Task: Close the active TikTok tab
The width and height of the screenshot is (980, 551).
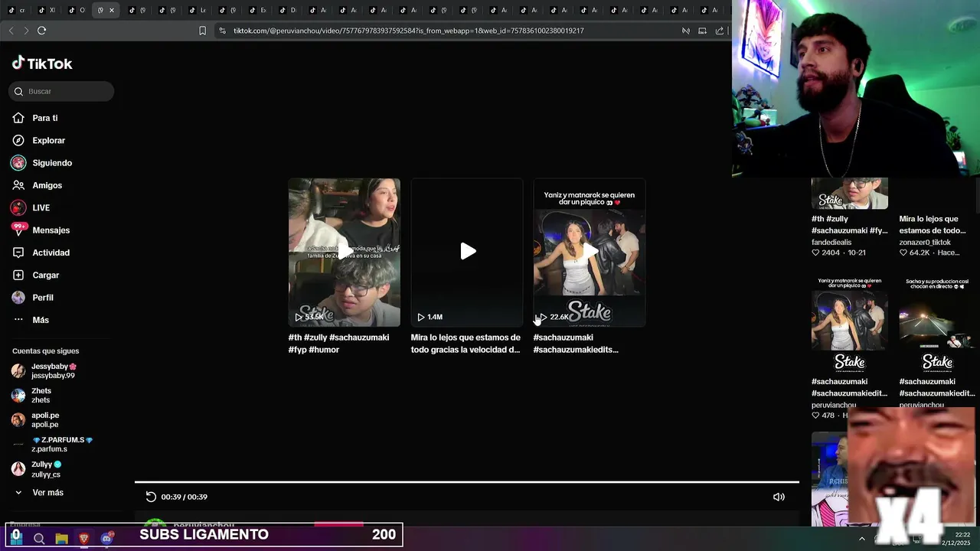Action: click(112, 10)
